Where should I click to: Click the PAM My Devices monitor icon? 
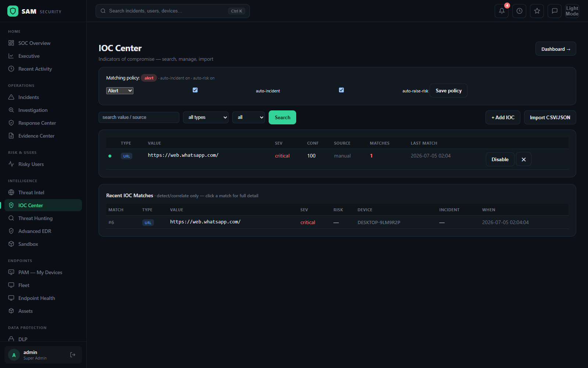click(x=11, y=272)
